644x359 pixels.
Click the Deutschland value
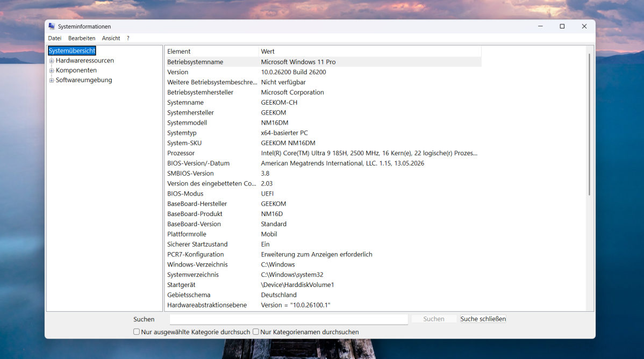278,295
